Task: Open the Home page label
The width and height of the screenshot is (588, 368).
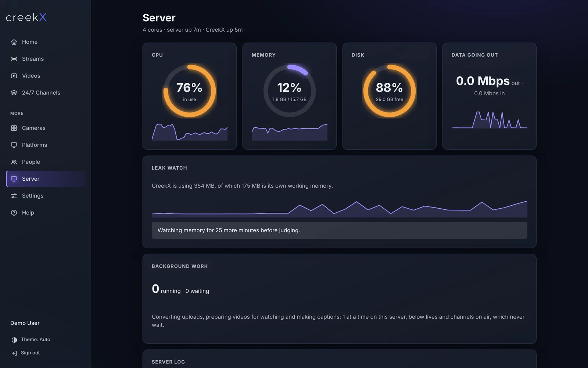Action: (x=30, y=42)
